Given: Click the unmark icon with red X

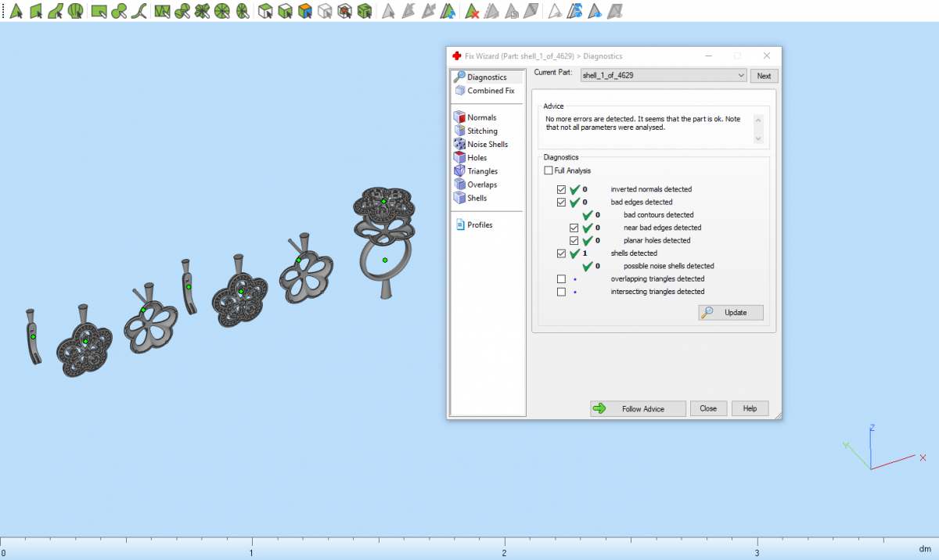Looking at the screenshot, I should click(x=472, y=11).
